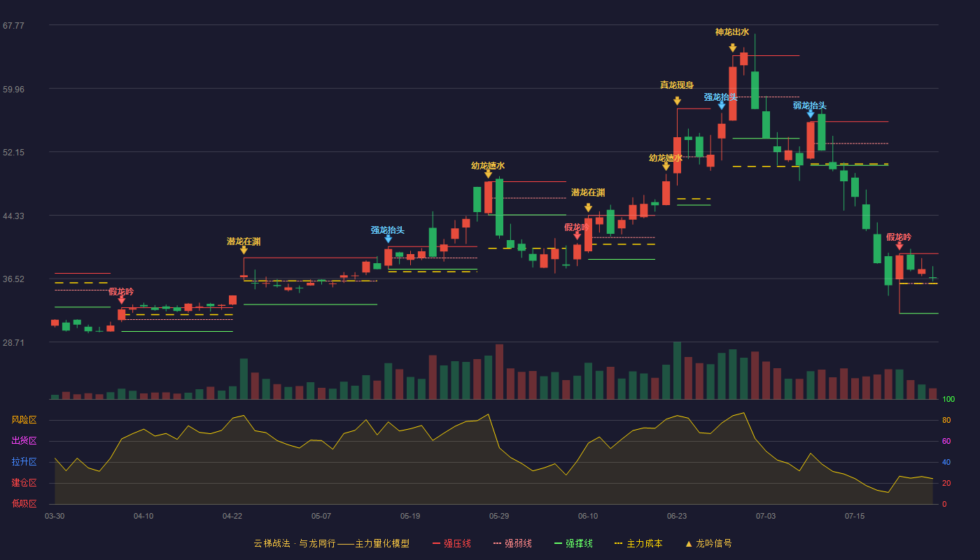The height and width of the screenshot is (560, 980).
Task: Click the 07-15 date label
Action: tap(855, 516)
